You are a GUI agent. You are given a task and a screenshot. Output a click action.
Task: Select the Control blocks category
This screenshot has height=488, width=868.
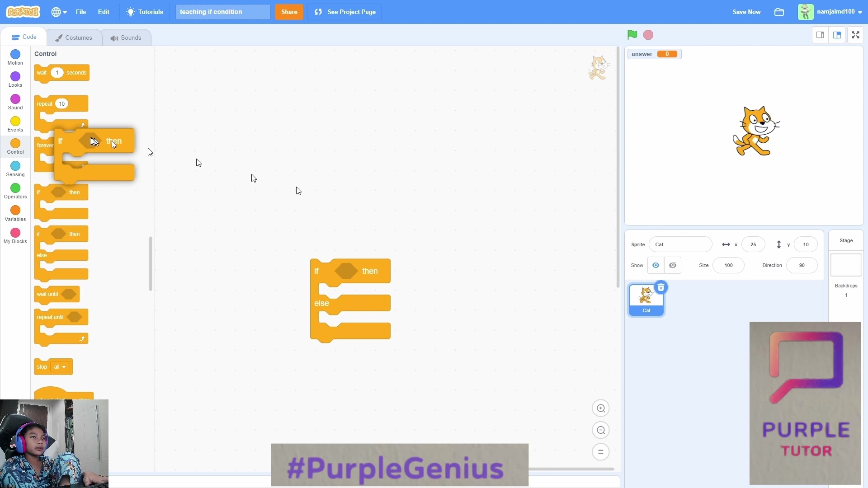(x=15, y=146)
